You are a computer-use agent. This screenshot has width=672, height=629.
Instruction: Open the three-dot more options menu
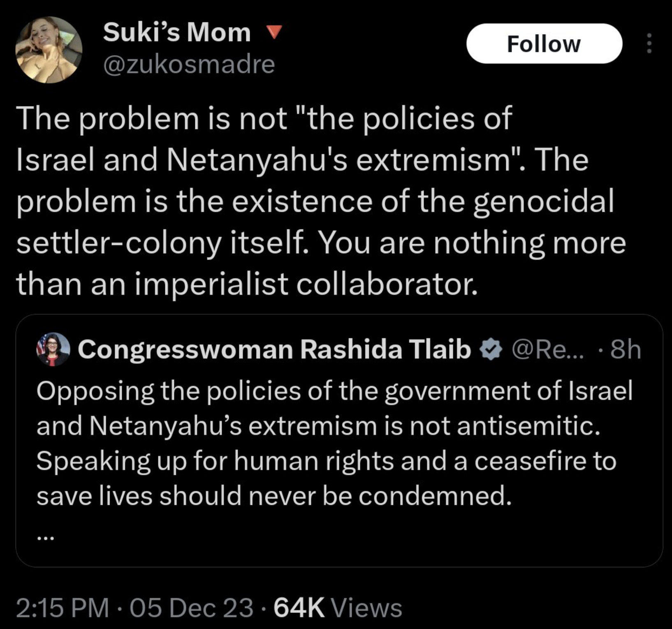pyautogui.click(x=649, y=44)
